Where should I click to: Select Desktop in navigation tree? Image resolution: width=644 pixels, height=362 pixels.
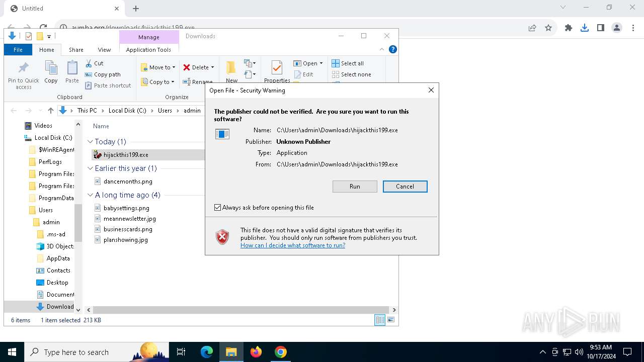pos(57,283)
